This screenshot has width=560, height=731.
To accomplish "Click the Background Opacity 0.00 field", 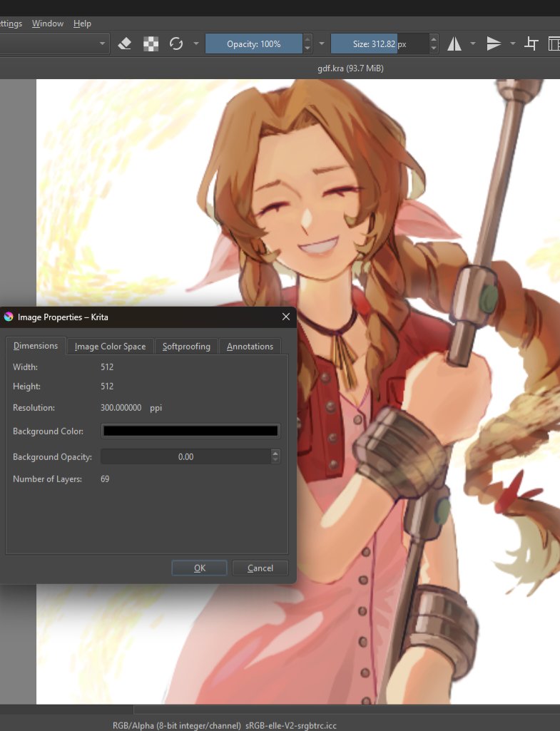I will [185, 457].
